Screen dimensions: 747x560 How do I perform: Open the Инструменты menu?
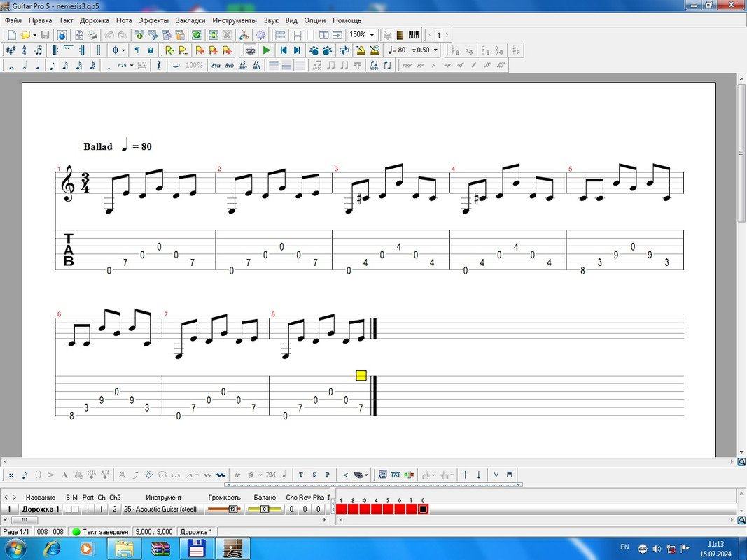[x=235, y=20]
